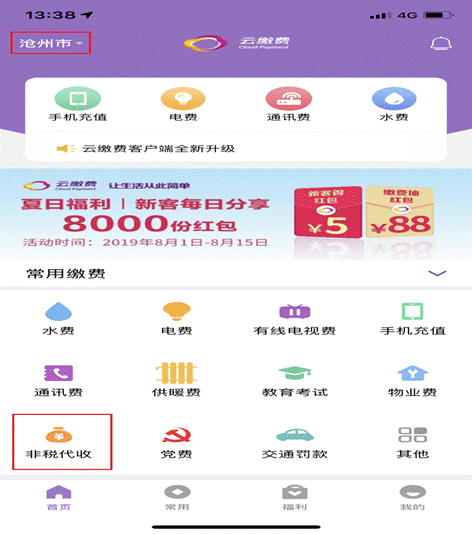Tap the 其他 grid icon
This screenshot has height=534, width=472.
point(412,442)
